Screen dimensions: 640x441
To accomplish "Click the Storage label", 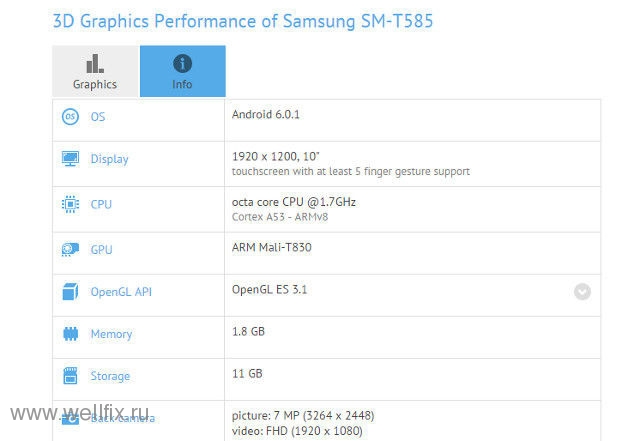I will point(110,376).
